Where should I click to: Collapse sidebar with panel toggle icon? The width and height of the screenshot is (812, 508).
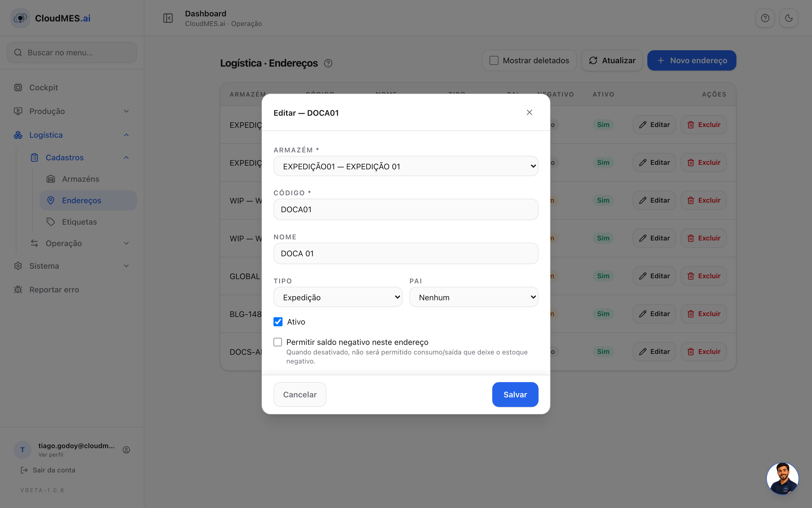coord(168,18)
